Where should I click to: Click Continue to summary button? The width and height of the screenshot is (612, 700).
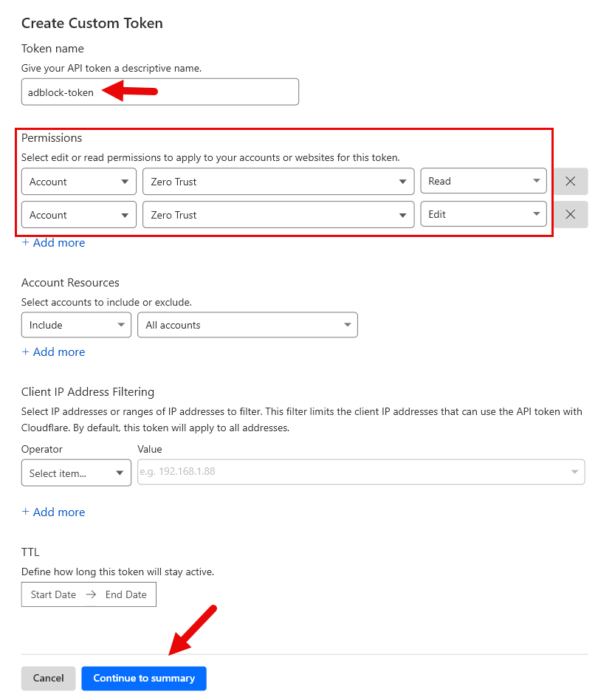144,679
